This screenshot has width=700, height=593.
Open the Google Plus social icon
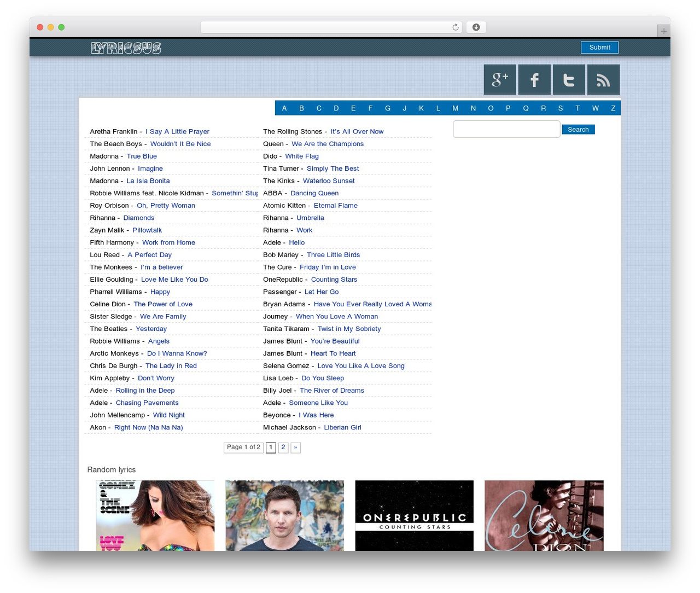tap(500, 80)
